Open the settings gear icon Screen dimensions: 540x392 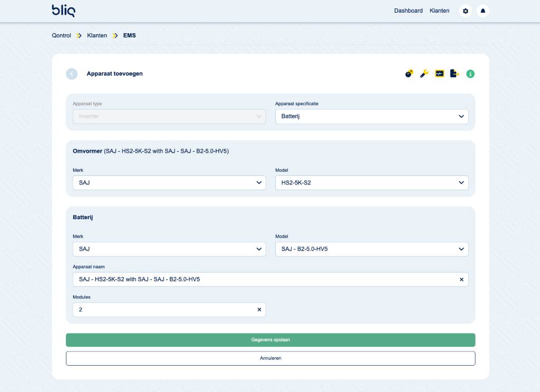click(465, 11)
